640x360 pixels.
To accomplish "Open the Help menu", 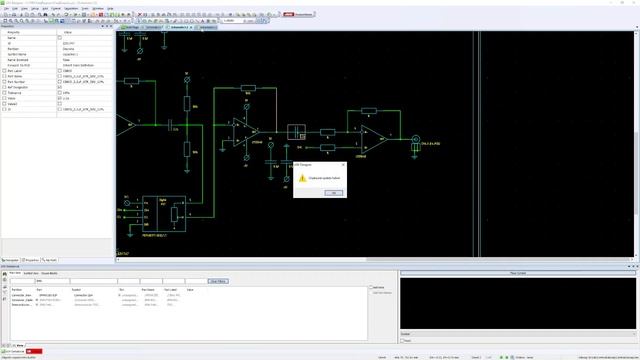I will (110, 9).
